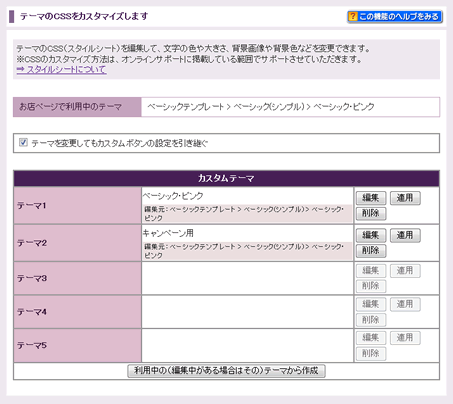453x404 pixels.
Task: Click the カスタムテーマ table header
Action: tap(226, 178)
